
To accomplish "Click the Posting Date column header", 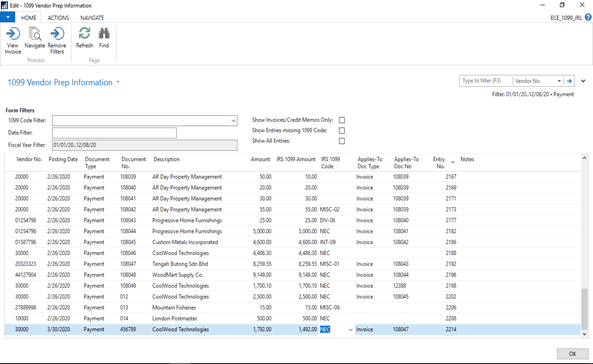I will point(63,159).
